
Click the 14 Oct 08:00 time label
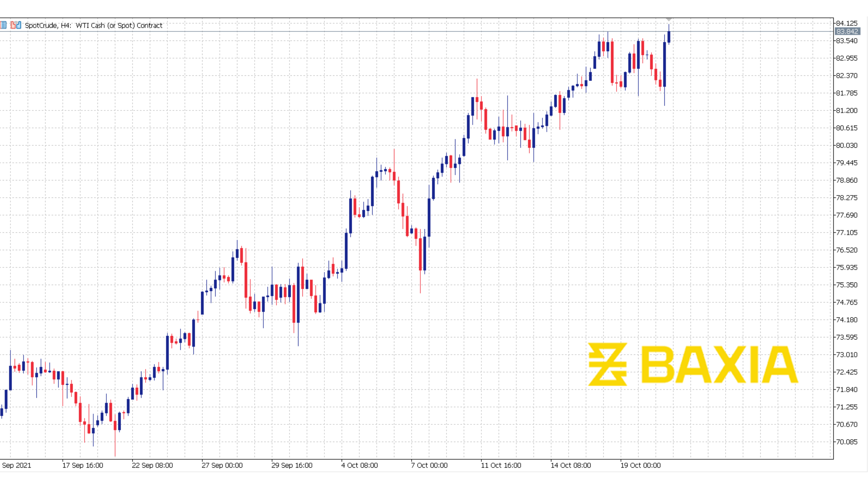point(571,465)
